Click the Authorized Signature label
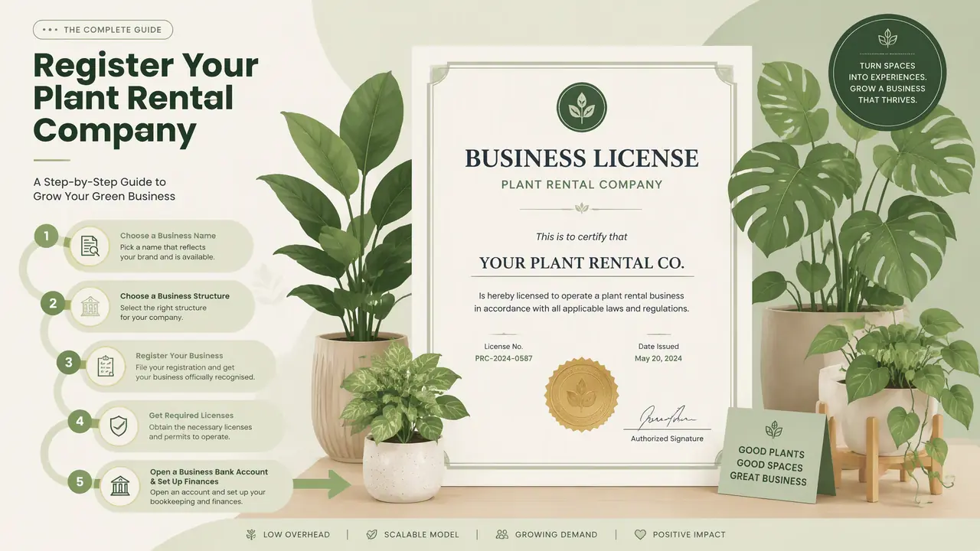The image size is (980, 551). pyautogui.click(x=667, y=439)
